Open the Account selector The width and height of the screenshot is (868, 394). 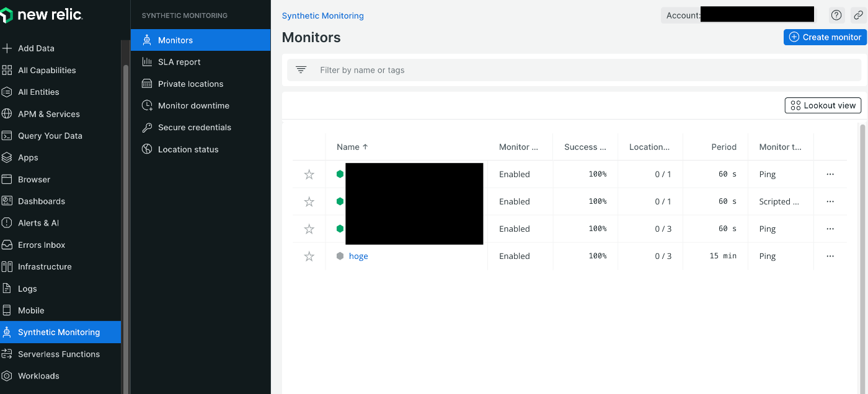pyautogui.click(x=738, y=15)
